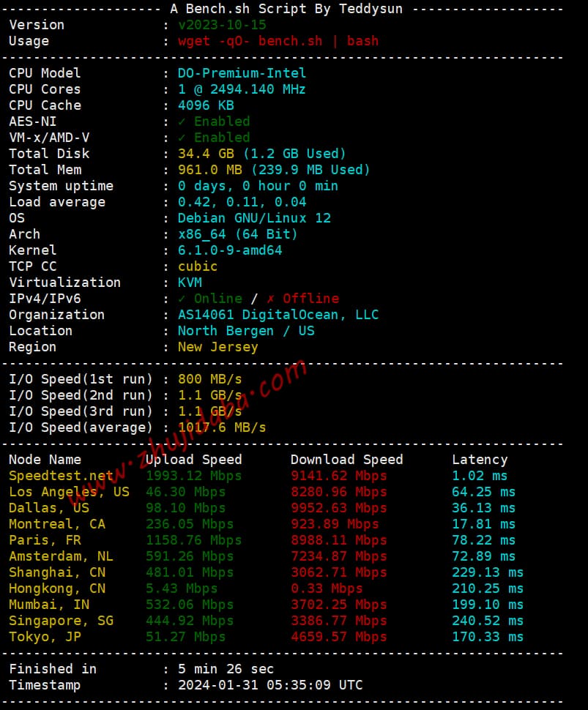
Task: Click the Upload Speed column header
Action: [x=193, y=460]
